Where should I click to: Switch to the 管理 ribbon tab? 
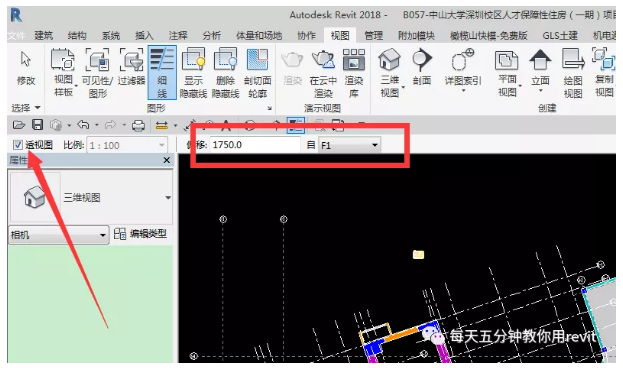click(x=373, y=35)
